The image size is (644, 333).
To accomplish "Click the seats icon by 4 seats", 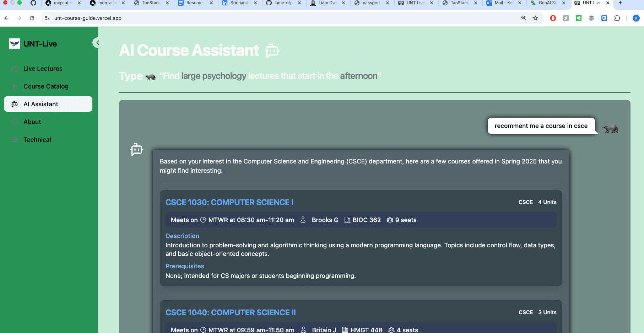I will (x=391, y=329).
